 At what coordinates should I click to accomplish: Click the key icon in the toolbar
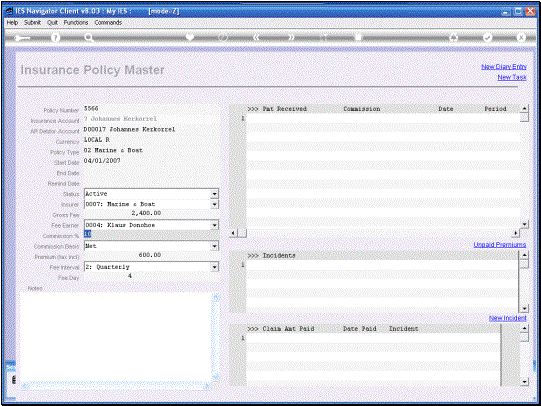pos(22,38)
